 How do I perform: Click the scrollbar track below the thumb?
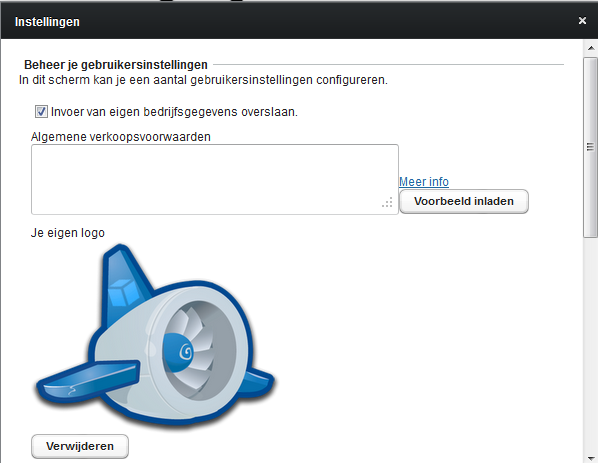[x=591, y=344]
